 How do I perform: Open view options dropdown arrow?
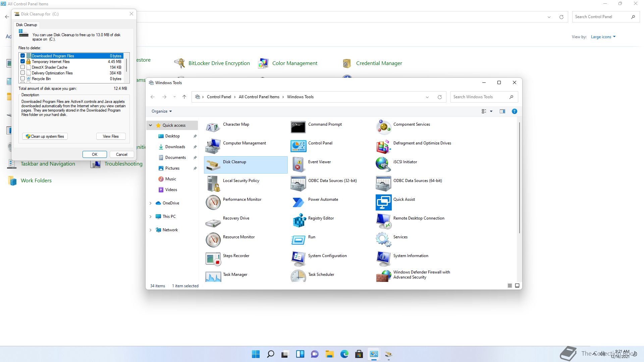point(491,111)
